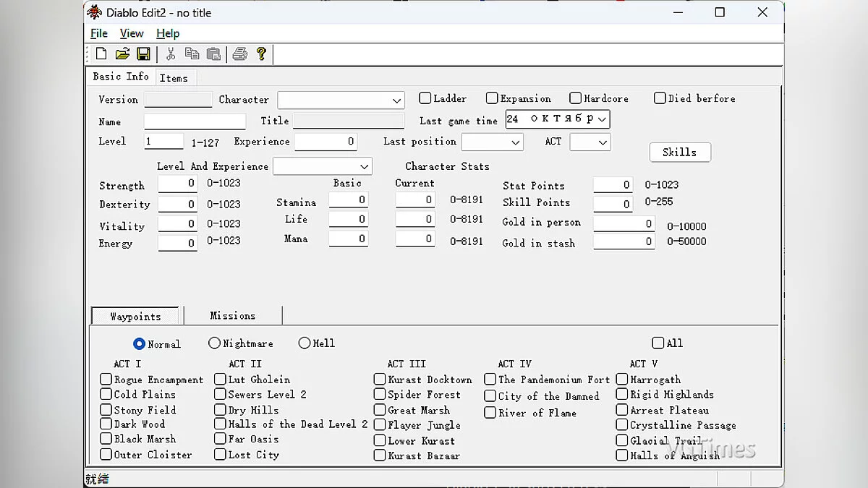
Task: Click the Strength value field
Action: click(178, 184)
